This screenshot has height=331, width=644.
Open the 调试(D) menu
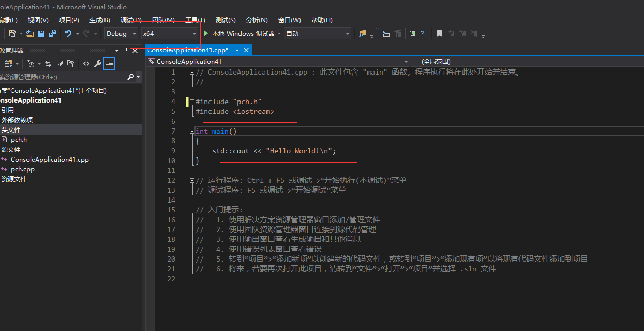click(x=131, y=20)
